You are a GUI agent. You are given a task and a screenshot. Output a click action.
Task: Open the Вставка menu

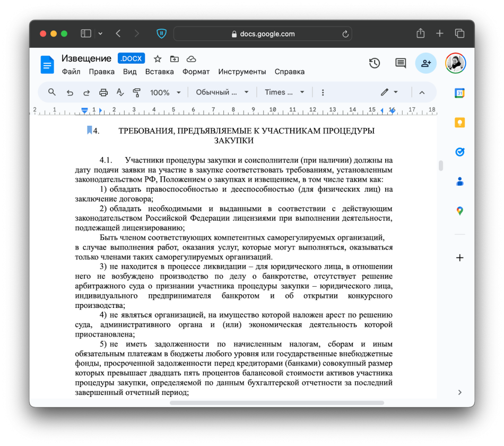click(160, 72)
